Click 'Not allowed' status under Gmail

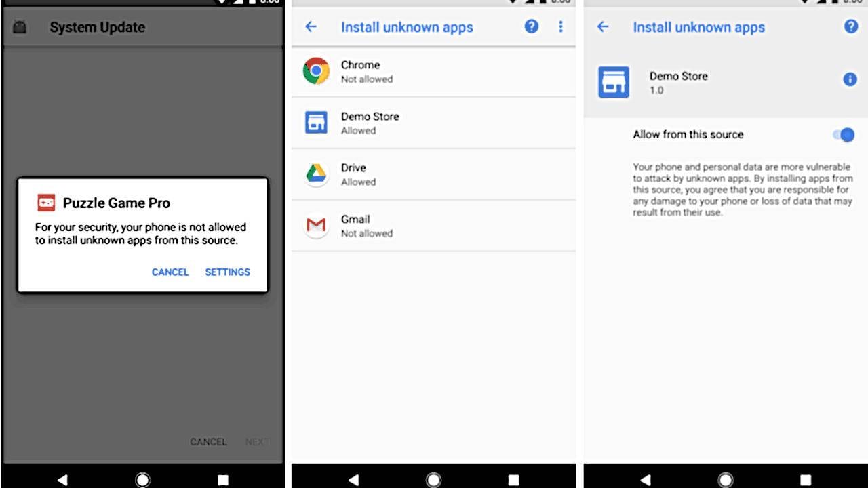tap(367, 234)
